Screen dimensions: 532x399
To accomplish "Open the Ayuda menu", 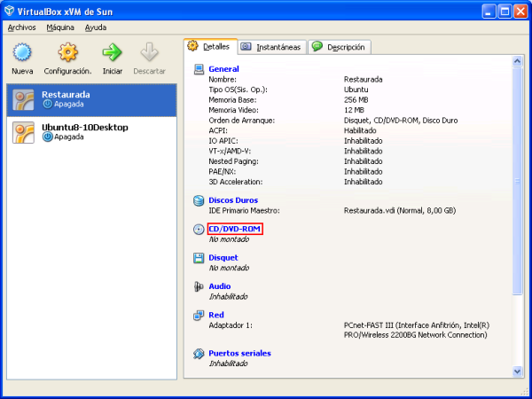I will (x=96, y=27).
